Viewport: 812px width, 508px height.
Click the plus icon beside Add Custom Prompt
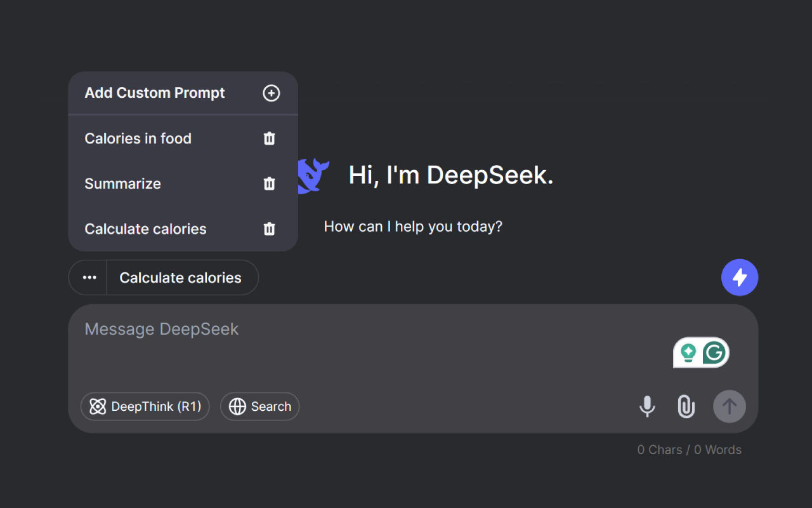[x=271, y=93]
